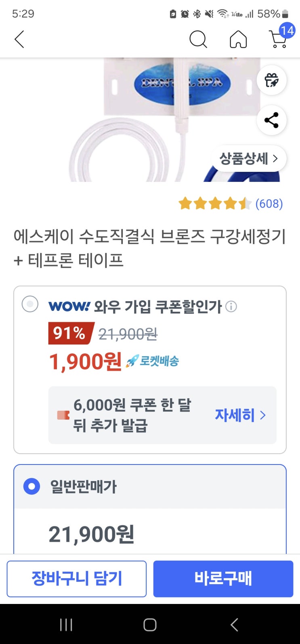This screenshot has height=644, width=300.
Task: Go to home via house icon
Action: pyautogui.click(x=238, y=40)
